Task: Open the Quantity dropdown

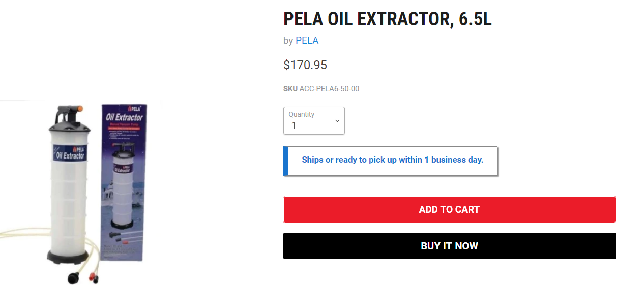Action: coord(314,121)
